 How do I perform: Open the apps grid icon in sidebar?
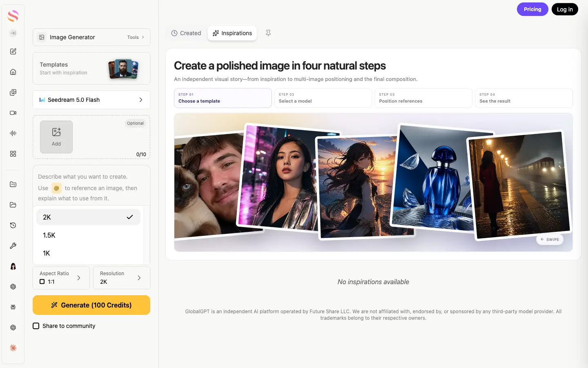(13, 154)
